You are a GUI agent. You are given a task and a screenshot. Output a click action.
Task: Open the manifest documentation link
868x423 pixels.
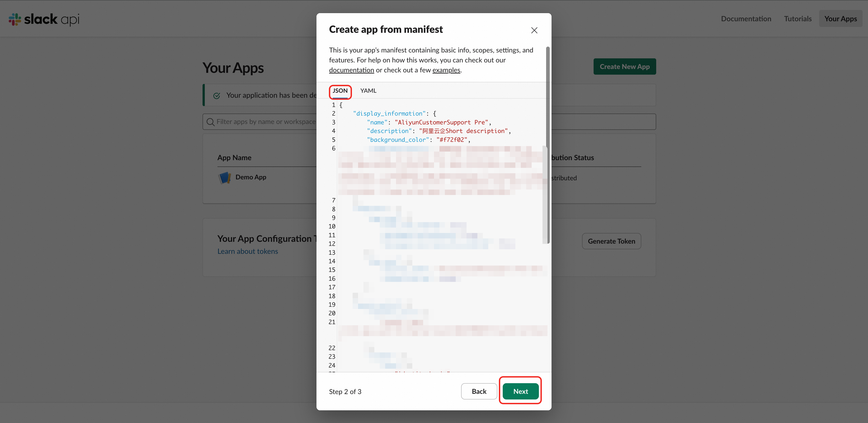point(351,70)
